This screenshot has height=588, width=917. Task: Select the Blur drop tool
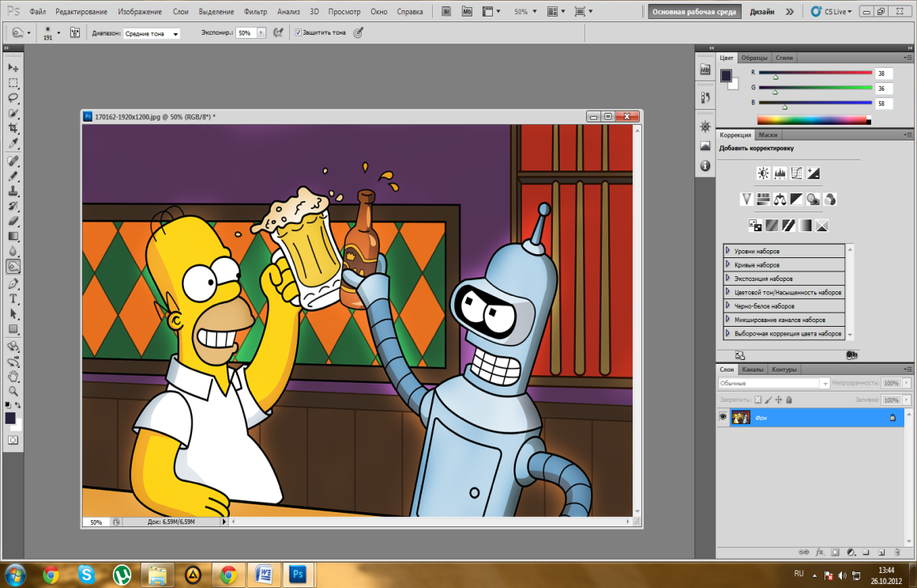click(x=13, y=251)
